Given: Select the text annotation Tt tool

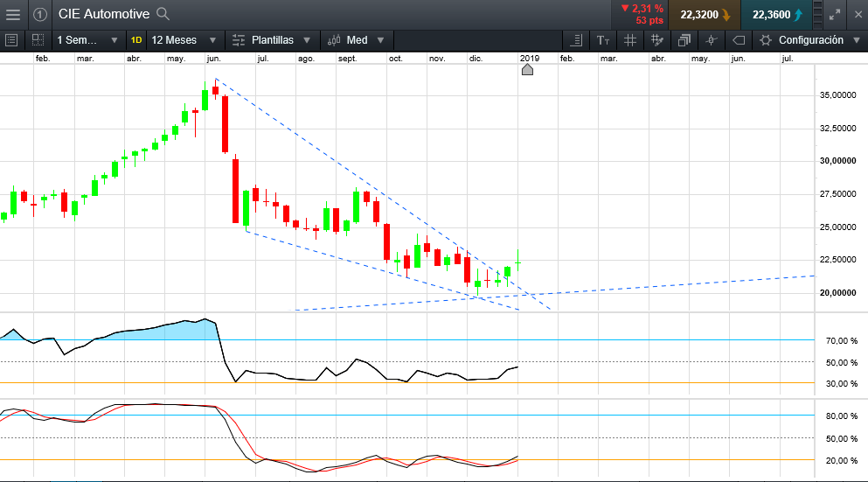Looking at the screenshot, I should [x=603, y=40].
